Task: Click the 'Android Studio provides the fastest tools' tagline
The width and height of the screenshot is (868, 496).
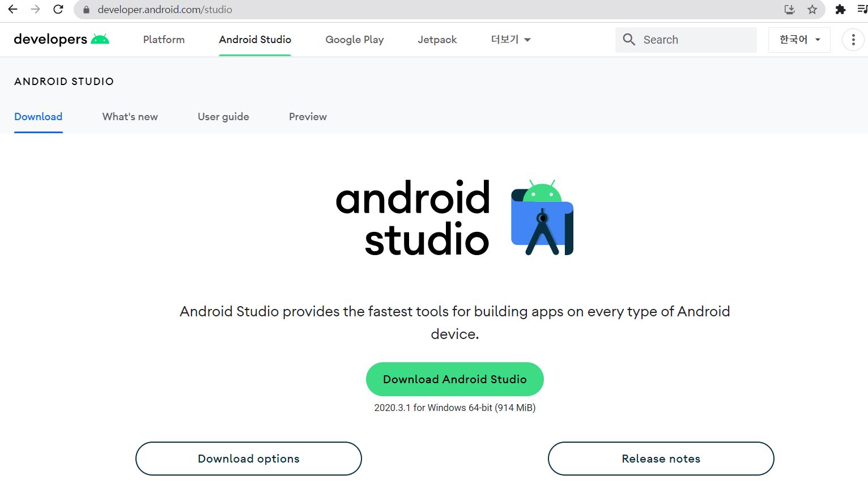Action: click(x=455, y=323)
